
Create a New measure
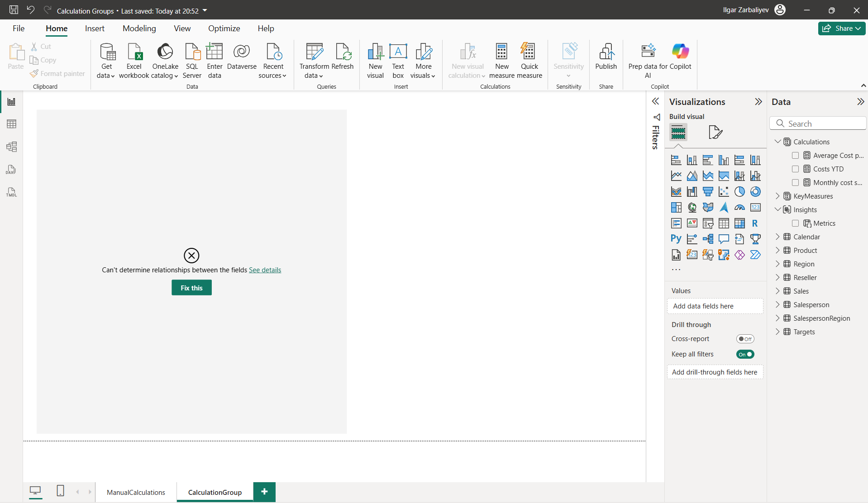[501, 61]
